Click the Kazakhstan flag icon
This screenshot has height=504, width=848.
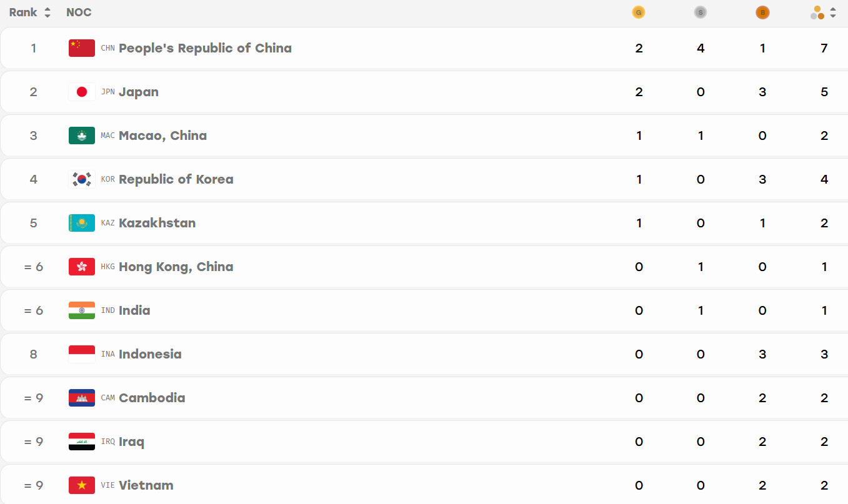(x=82, y=223)
